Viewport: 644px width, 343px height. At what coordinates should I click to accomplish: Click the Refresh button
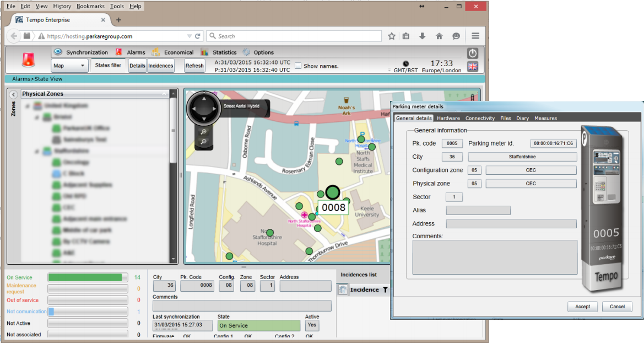194,66
